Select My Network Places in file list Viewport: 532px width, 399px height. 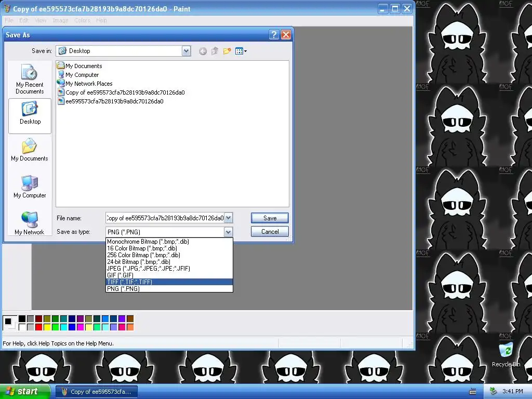pos(85,84)
